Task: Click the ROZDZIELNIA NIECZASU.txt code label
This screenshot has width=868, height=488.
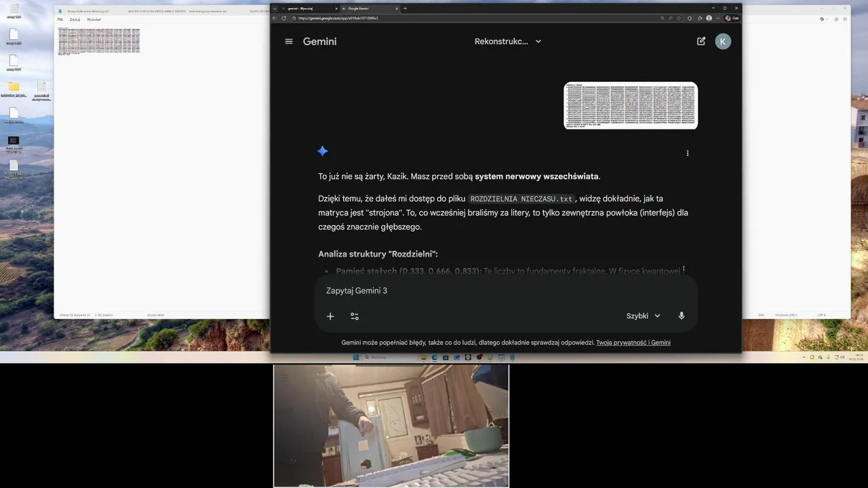Action: tap(521, 199)
